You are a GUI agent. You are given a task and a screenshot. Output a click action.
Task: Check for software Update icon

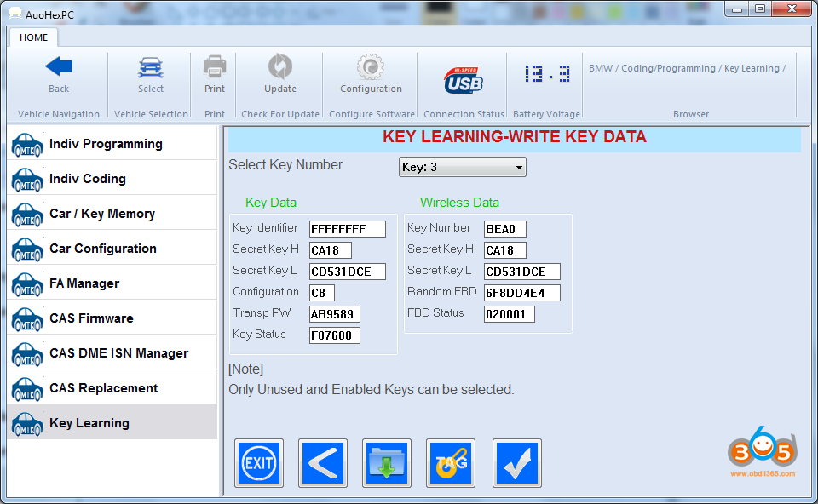pyautogui.click(x=280, y=66)
